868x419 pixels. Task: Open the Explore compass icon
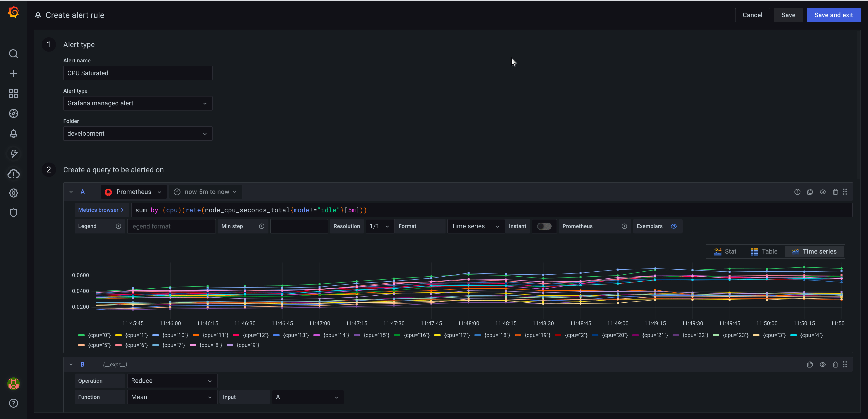pos(14,113)
